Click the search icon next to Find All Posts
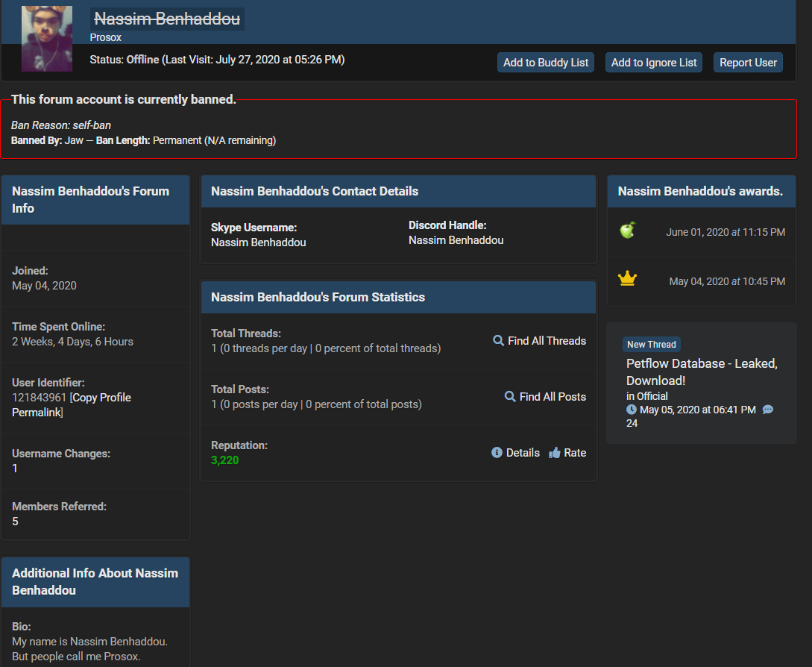The image size is (812, 667). click(510, 397)
